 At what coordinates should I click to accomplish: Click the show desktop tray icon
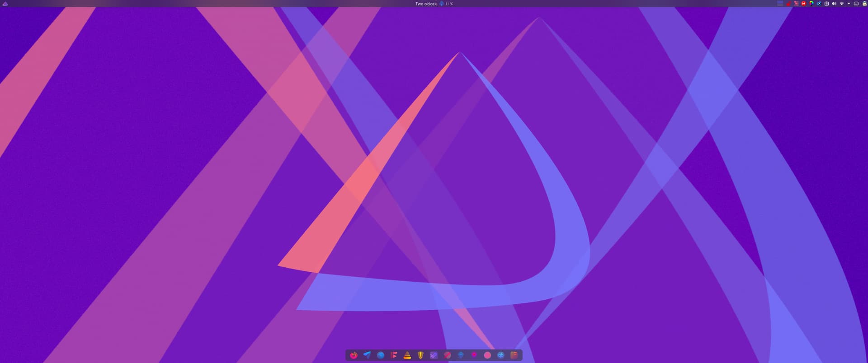[x=856, y=4]
